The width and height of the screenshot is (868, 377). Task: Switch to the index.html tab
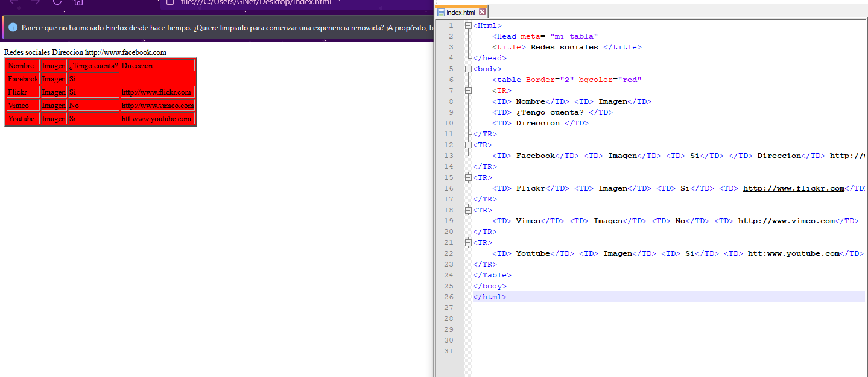(x=461, y=13)
